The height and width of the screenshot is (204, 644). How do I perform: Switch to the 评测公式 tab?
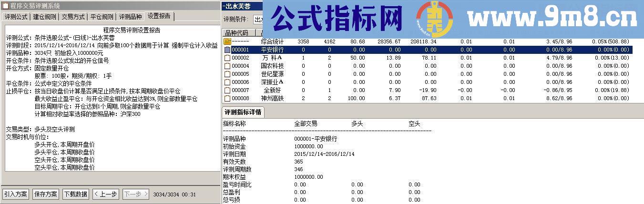16,17
